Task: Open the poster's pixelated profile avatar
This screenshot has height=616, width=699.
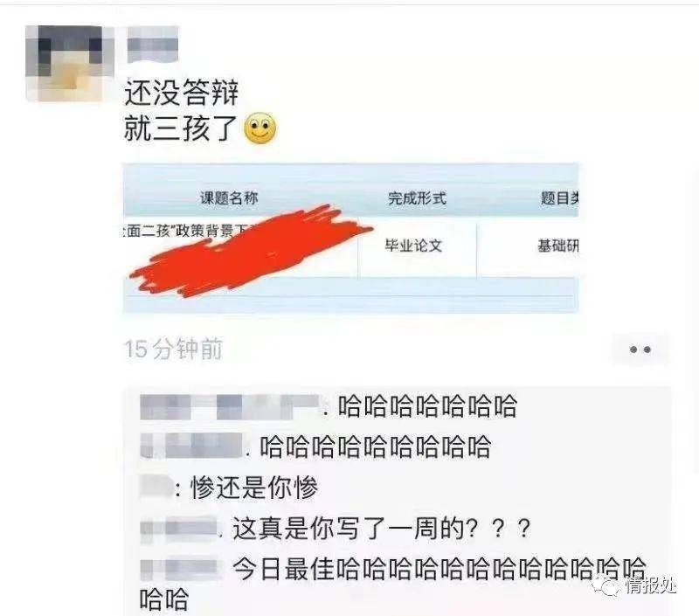Action: click(x=70, y=63)
